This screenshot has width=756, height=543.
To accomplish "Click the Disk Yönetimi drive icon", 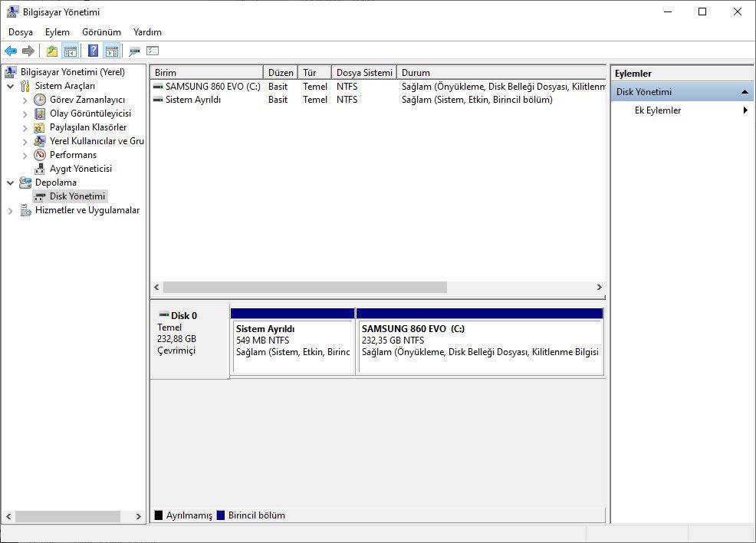I will click(x=40, y=197).
